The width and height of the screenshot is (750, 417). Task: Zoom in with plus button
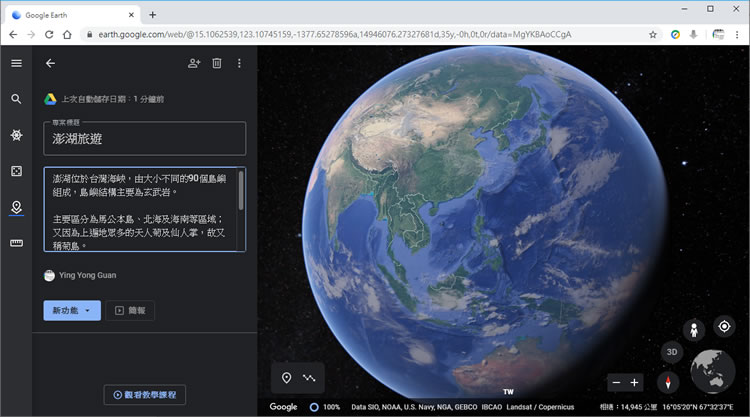tap(634, 383)
